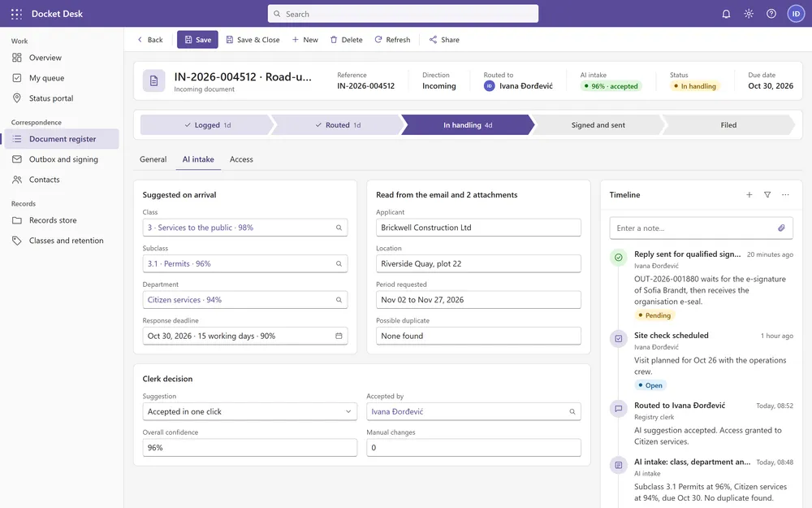Open the Suggestion dropdown
This screenshot has width=812, height=508.
coord(249,411)
